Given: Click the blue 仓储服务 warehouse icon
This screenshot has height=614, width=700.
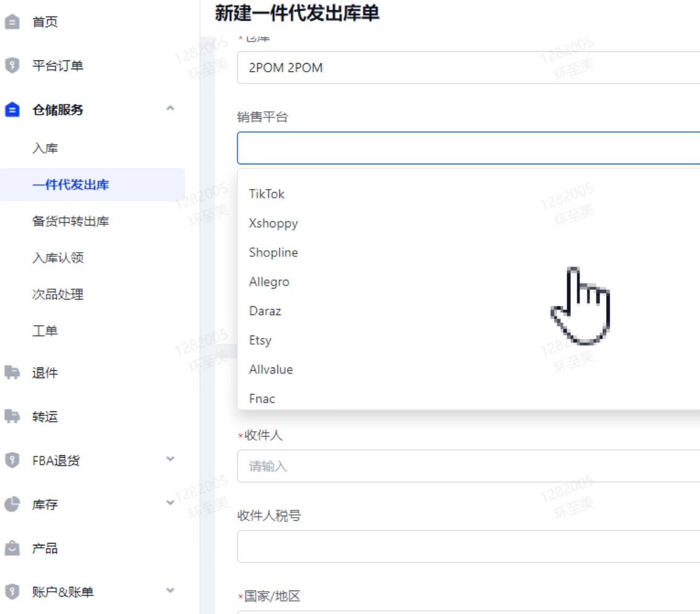Looking at the screenshot, I should 12,110.
